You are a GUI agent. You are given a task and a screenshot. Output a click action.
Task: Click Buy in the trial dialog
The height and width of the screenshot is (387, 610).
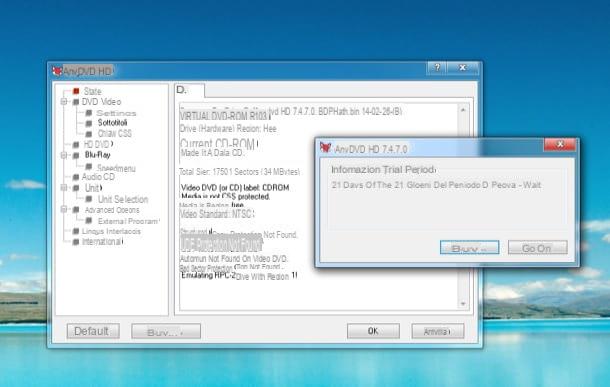[x=470, y=248]
